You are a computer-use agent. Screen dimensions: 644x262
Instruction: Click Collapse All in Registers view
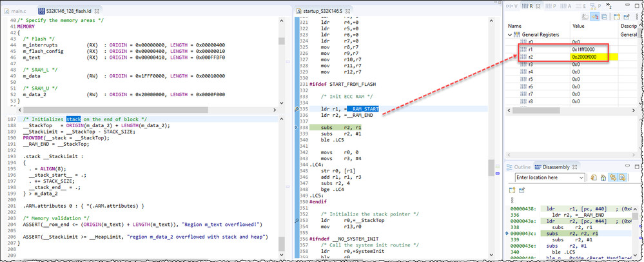click(604, 17)
